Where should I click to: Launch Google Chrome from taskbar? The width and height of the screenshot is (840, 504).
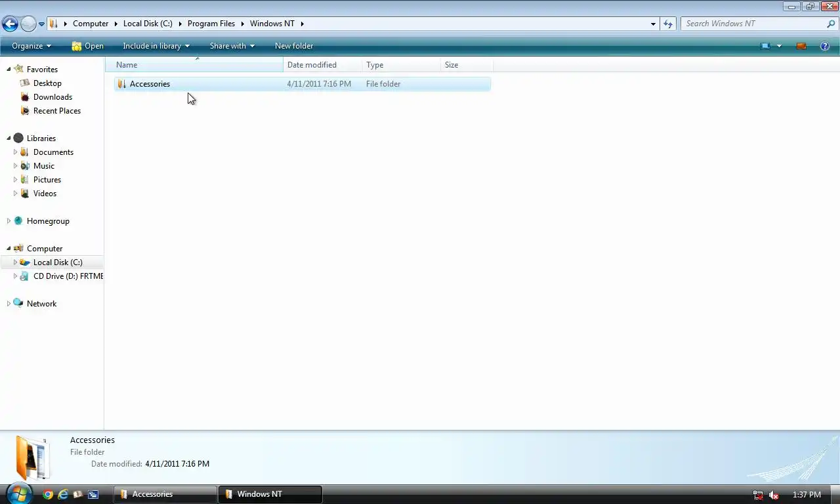pos(48,495)
